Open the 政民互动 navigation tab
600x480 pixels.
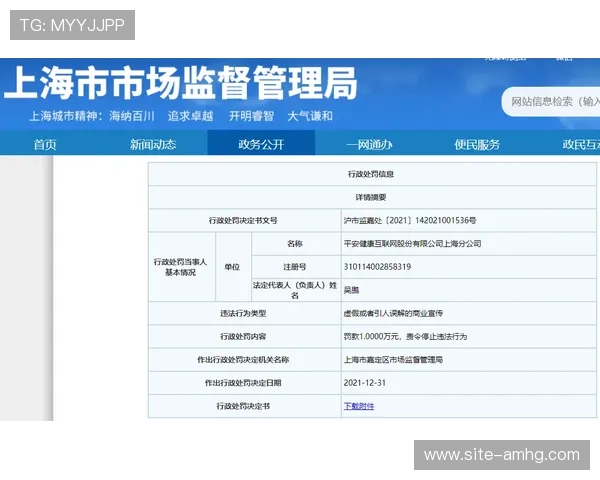tap(581, 144)
